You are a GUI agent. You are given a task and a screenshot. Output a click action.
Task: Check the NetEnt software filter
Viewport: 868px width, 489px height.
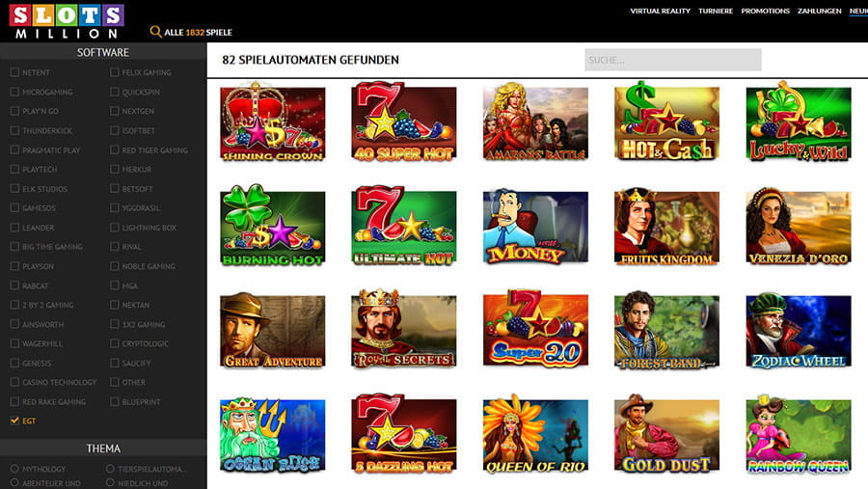pos(14,72)
